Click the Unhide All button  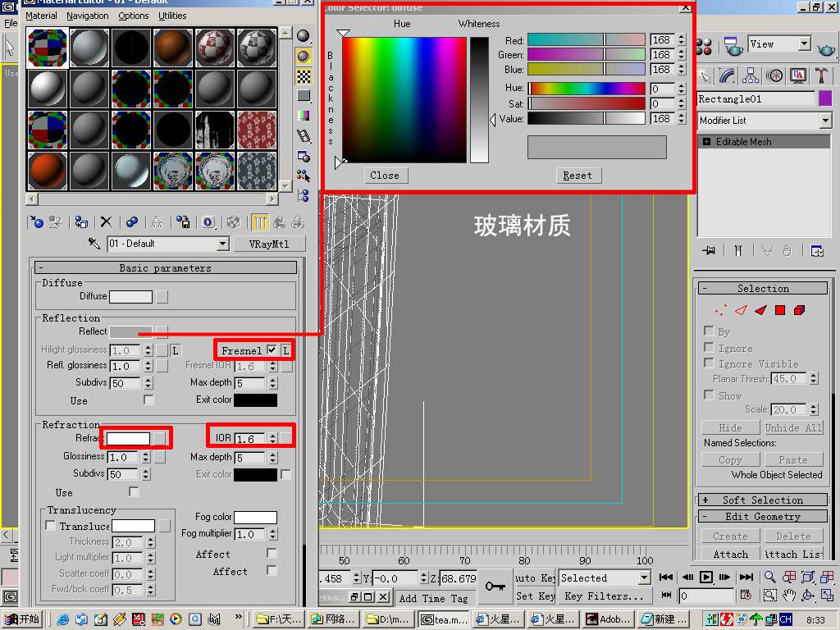coord(793,427)
